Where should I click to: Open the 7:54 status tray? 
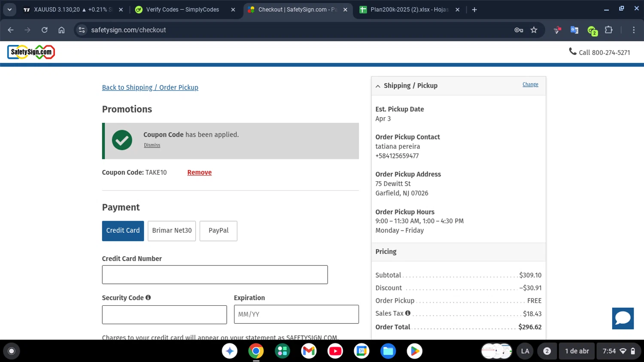(619, 351)
